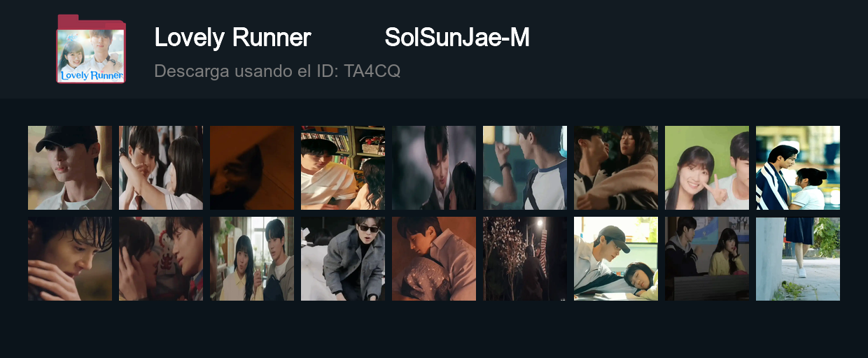Open the Lovely Runner pack title
Screen dimensions: 868x358
[232, 38]
